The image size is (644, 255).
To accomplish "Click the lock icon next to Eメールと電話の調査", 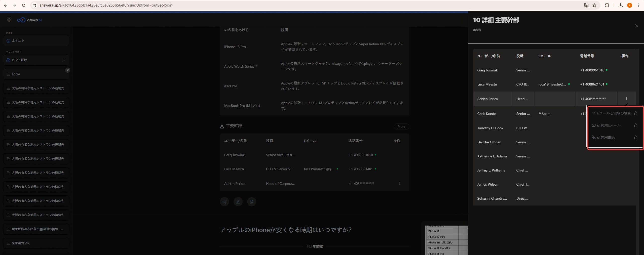I will pos(635,113).
